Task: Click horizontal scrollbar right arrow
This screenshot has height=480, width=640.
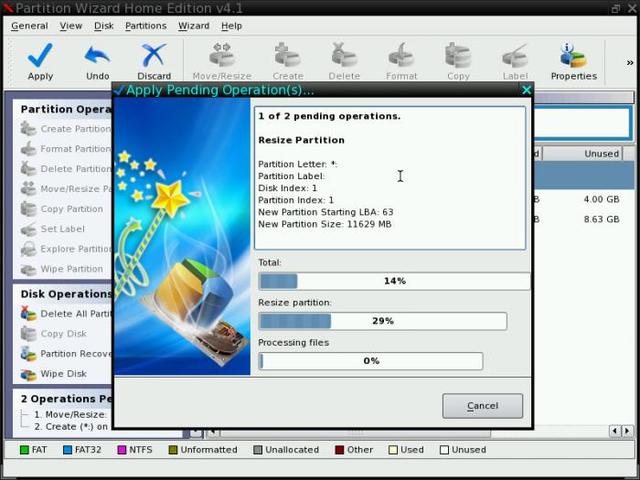Action: tap(627, 431)
